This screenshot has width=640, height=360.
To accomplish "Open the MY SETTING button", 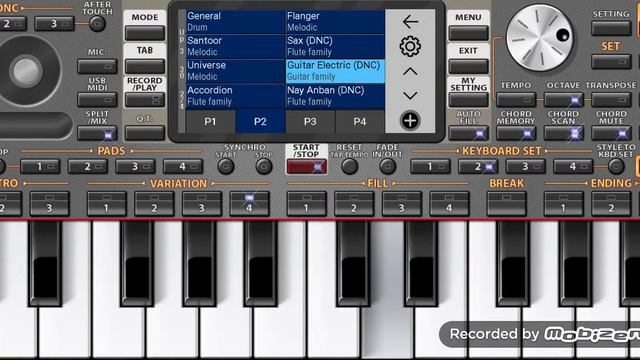I will tap(468, 100).
